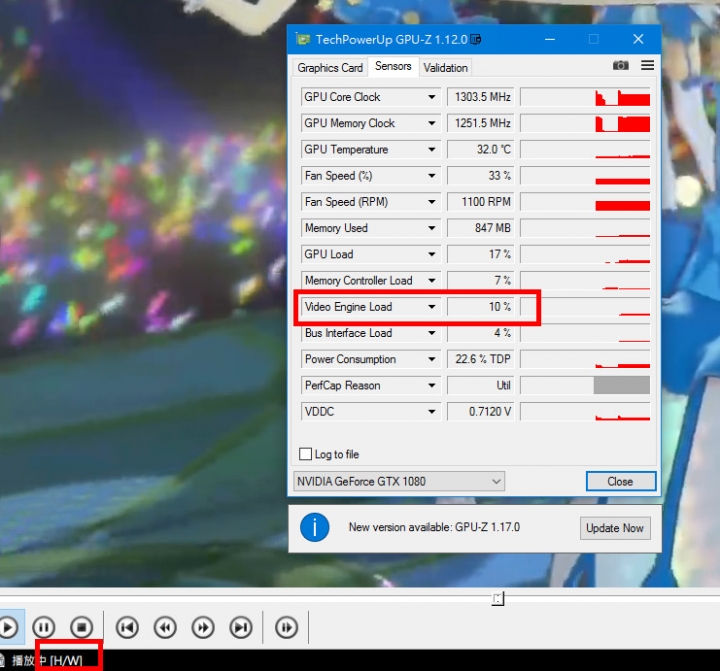Open the GPU Load sensor dropdown
720x671 pixels.
[432, 254]
